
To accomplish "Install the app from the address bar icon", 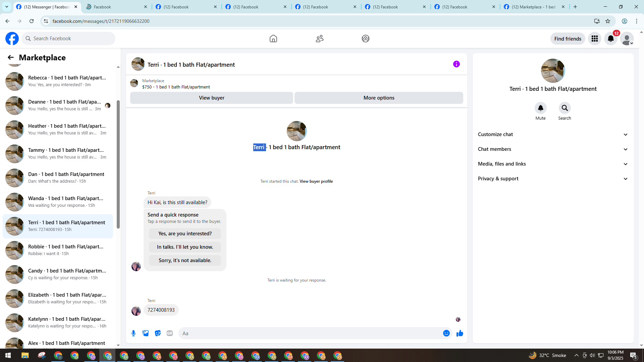I will [x=597, y=21].
